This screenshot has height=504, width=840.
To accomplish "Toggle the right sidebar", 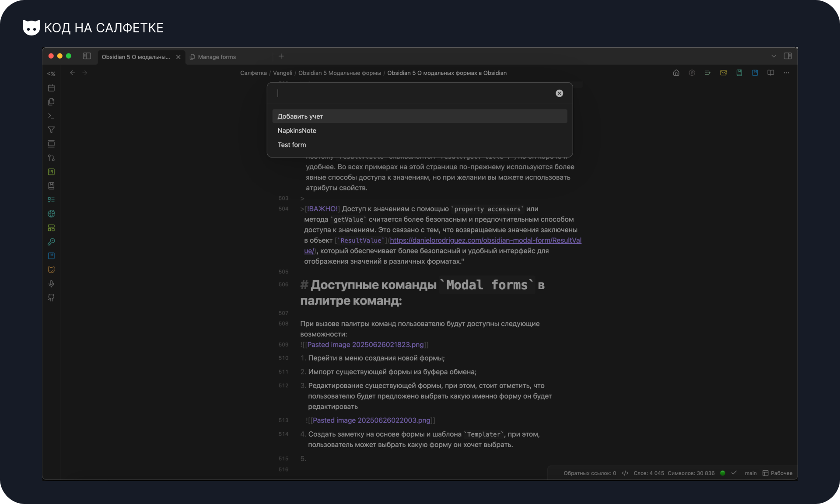I will (x=787, y=56).
